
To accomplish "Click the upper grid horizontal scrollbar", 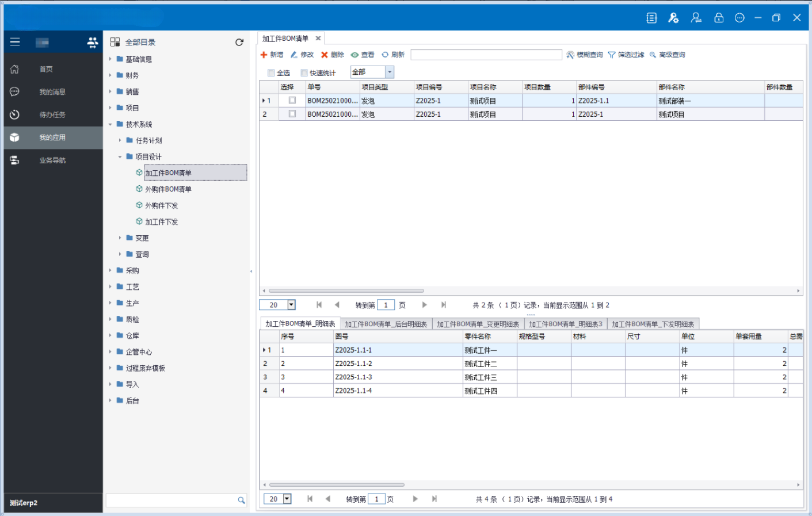I will point(346,291).
